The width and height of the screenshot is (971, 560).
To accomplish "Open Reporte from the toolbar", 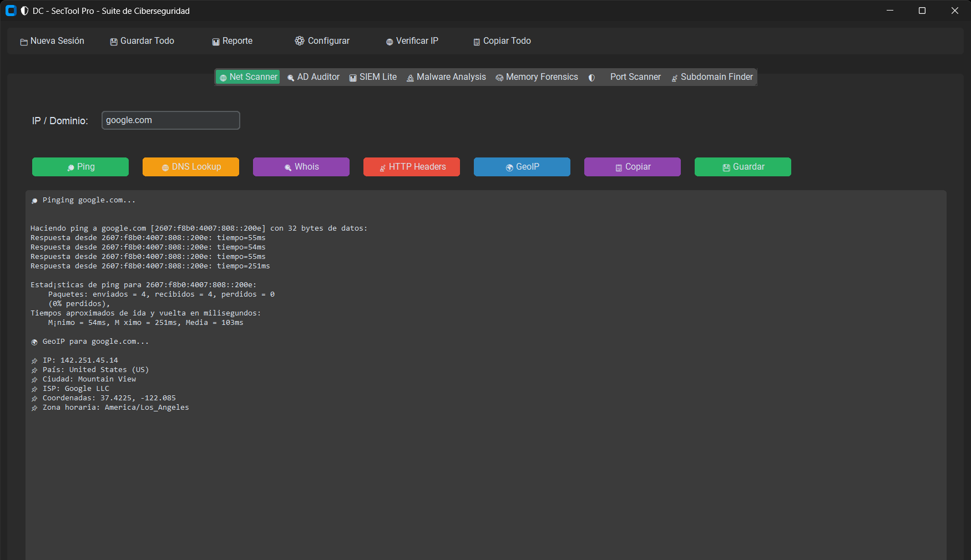I will (232, 41).
